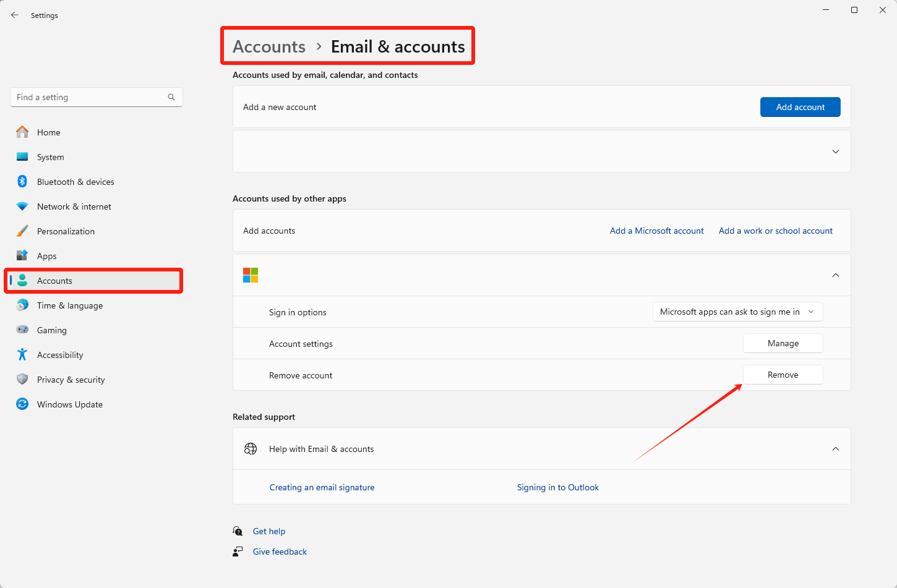Viewport: 897px width, 588px height.
Task: Open the Apps settings page
Action: (47, 256)
